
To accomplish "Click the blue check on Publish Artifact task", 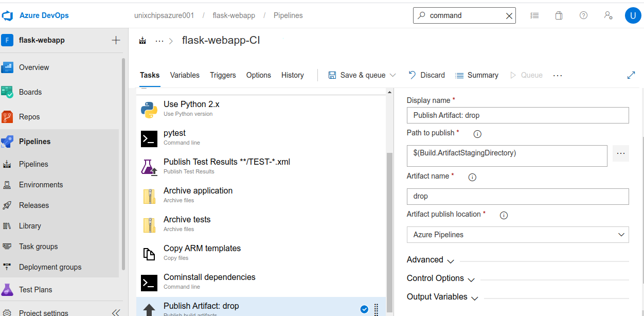I will pyautogui.click(x=364, y=309).
